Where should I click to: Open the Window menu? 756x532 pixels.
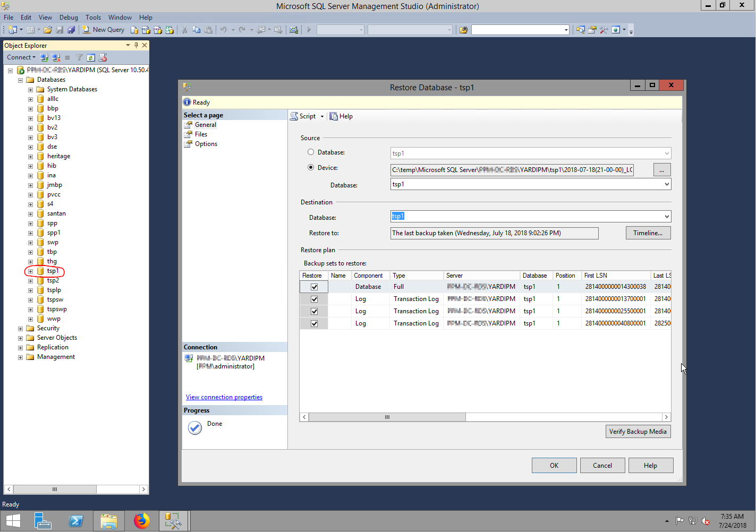120,18
